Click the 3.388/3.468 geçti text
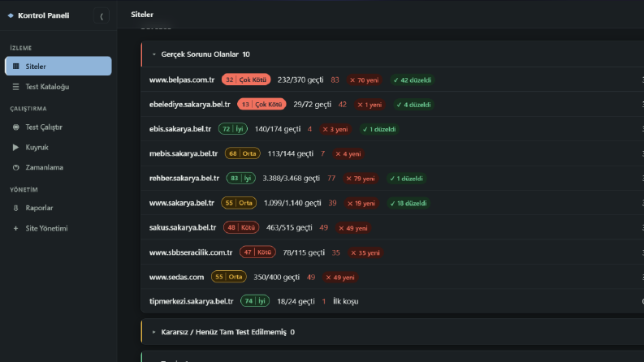 [x=292, y=178]
